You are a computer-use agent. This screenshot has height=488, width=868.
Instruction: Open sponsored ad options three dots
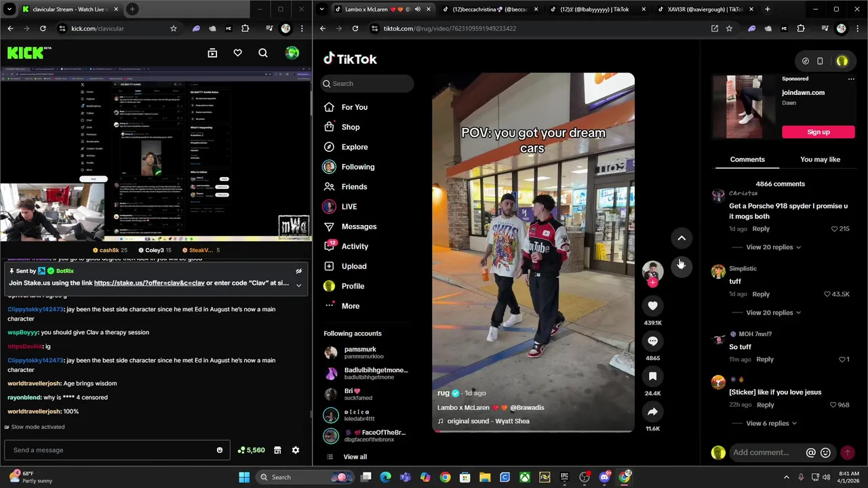tap(851, 79)
